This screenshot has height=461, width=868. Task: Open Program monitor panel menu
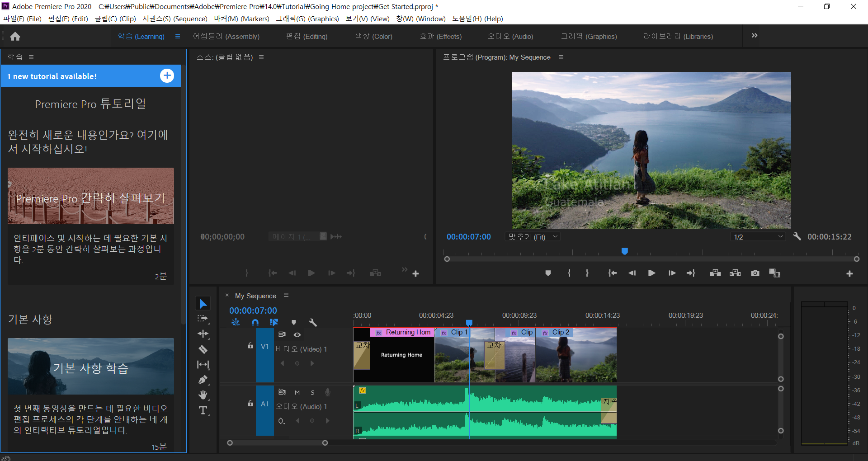[x=561, y=57]
